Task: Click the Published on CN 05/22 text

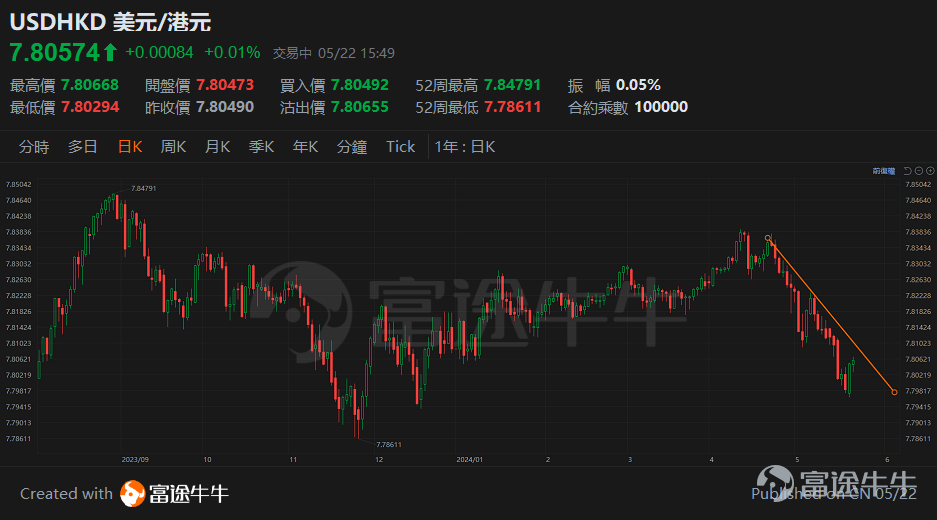Action: tap(834, 494)
